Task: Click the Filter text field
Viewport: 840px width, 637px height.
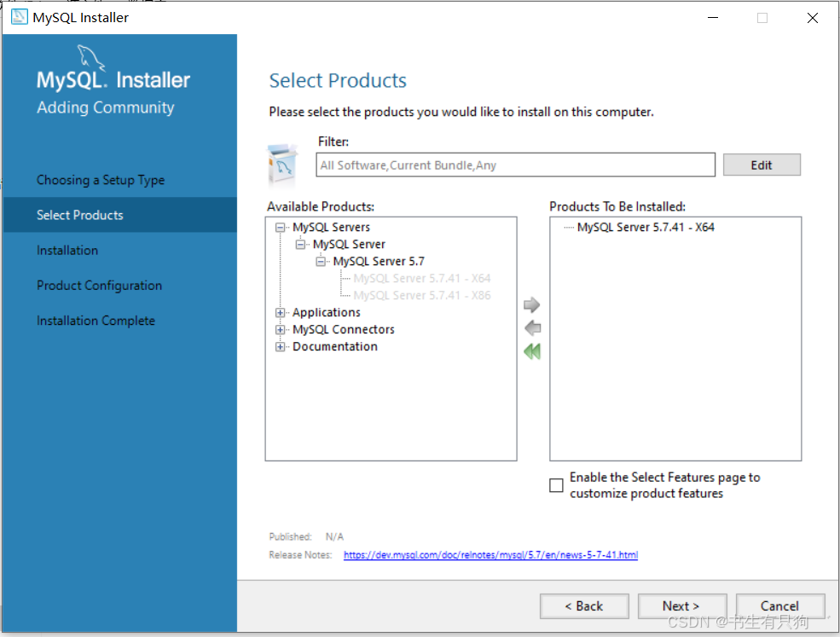Action: [515, 165]
